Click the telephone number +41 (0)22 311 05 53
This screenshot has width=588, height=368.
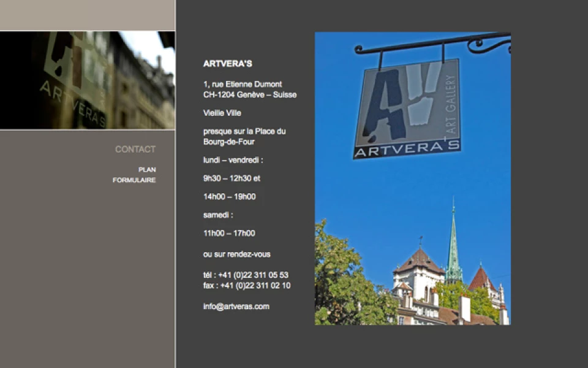pos(253,275)
